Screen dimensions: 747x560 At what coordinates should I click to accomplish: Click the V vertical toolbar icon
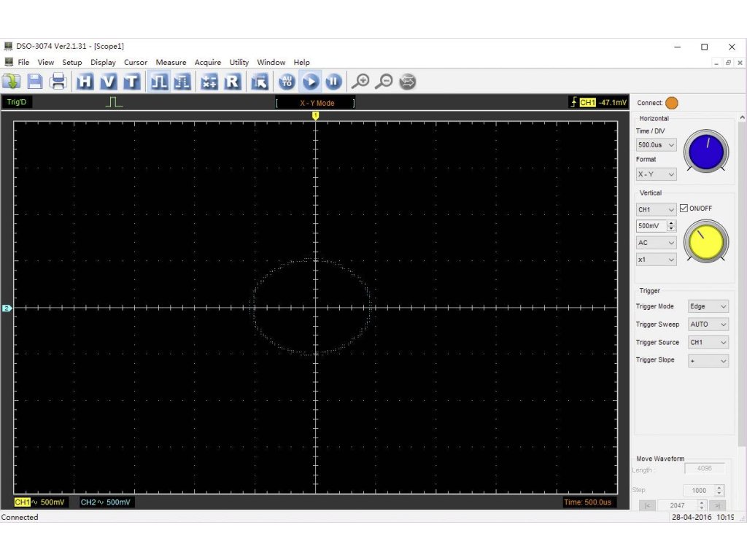click(x=108, y=82)
